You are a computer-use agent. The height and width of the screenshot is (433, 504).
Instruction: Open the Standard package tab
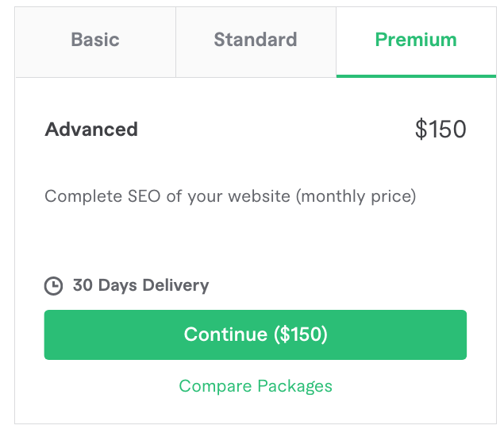pos(256,40)
